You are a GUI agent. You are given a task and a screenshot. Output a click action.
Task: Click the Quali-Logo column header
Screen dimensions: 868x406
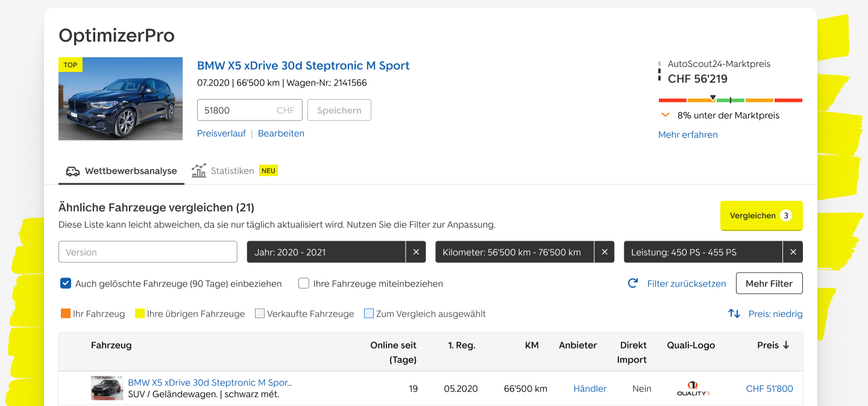(691, 345)
